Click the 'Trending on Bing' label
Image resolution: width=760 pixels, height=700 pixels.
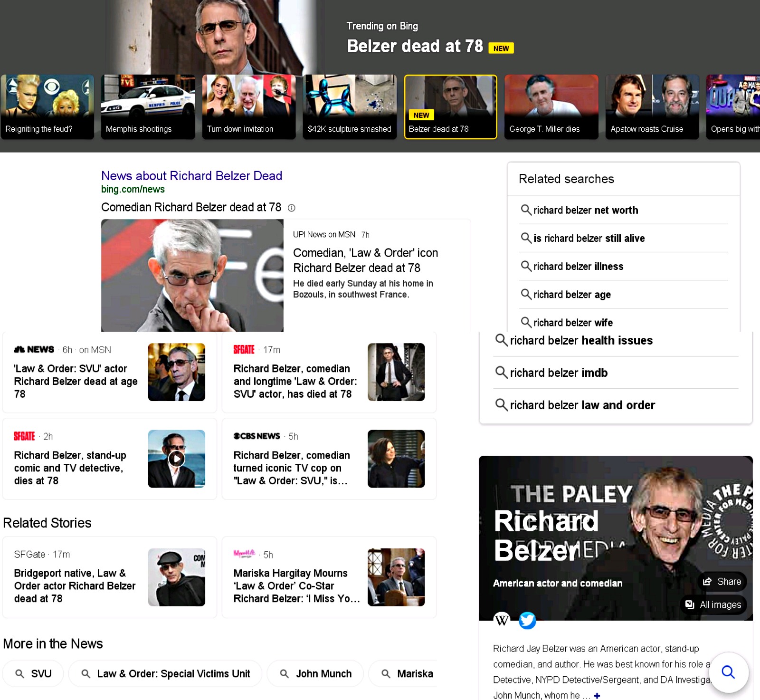382,26
